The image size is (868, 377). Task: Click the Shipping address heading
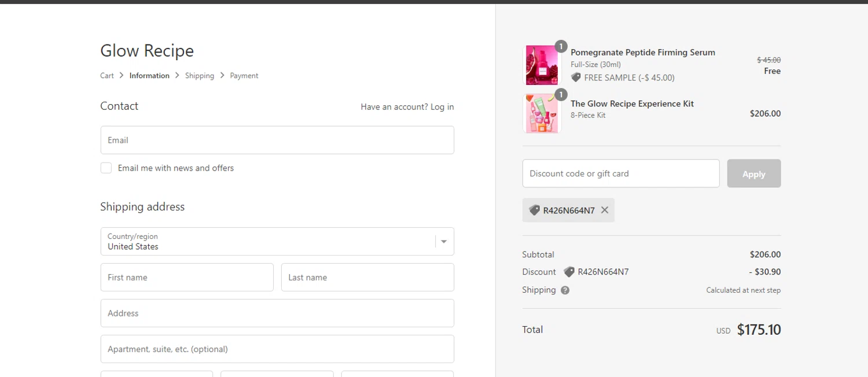pos(142,207)
